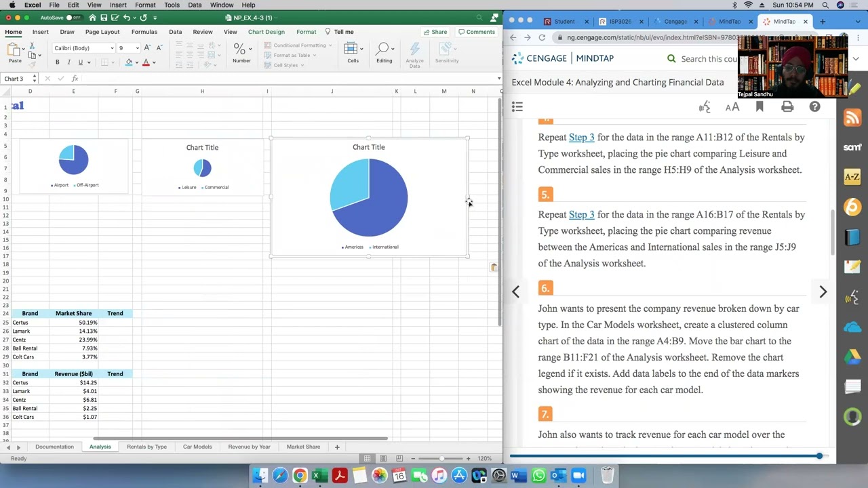868x488 pixels.
Task: Open MindTap table of contents list icon
Action: point(517,106)
